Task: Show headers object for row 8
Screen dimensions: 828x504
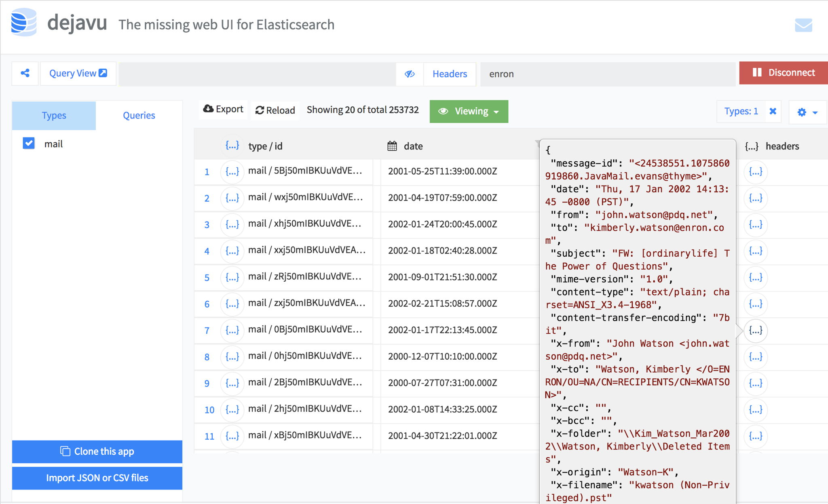Action: click(x=756, y=357)
